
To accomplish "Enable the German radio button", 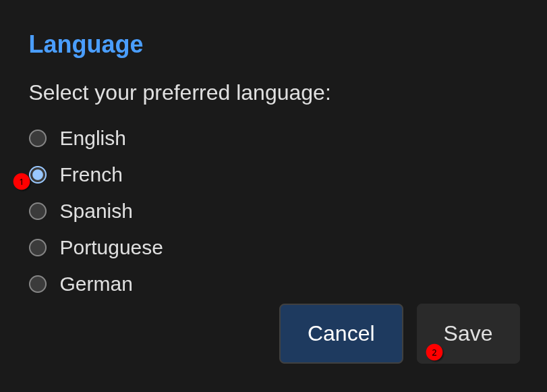I will pyautogui.click(x=38, y=284).
